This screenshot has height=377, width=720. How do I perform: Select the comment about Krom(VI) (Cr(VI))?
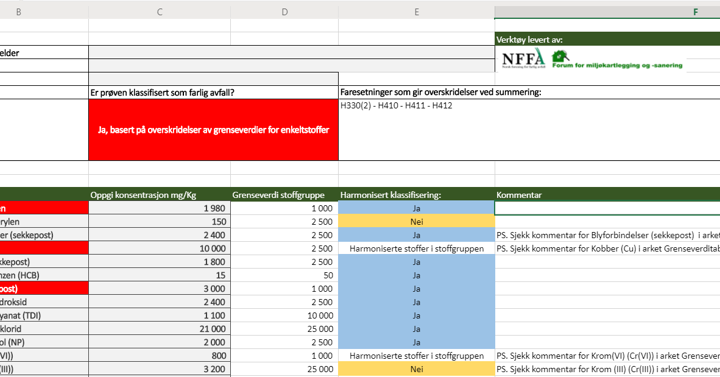(x=608, y=355)
